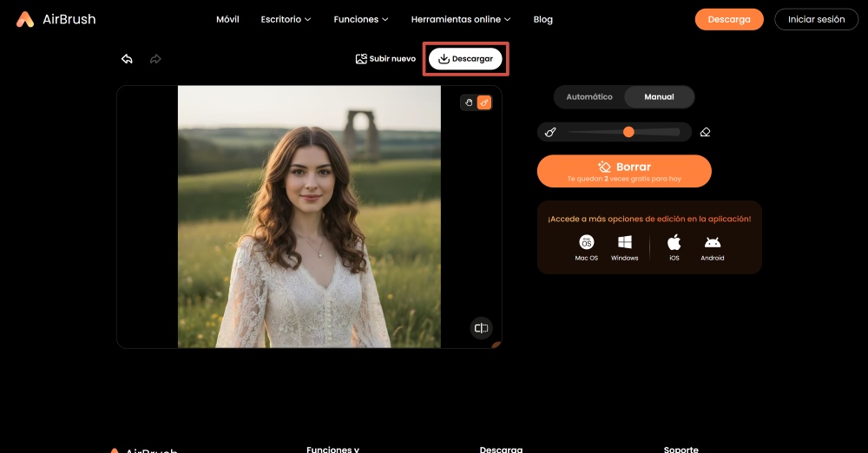This screenshot has height=453, width=868.
Task: Click Iniciar sesión
Action: pos(816,19)
